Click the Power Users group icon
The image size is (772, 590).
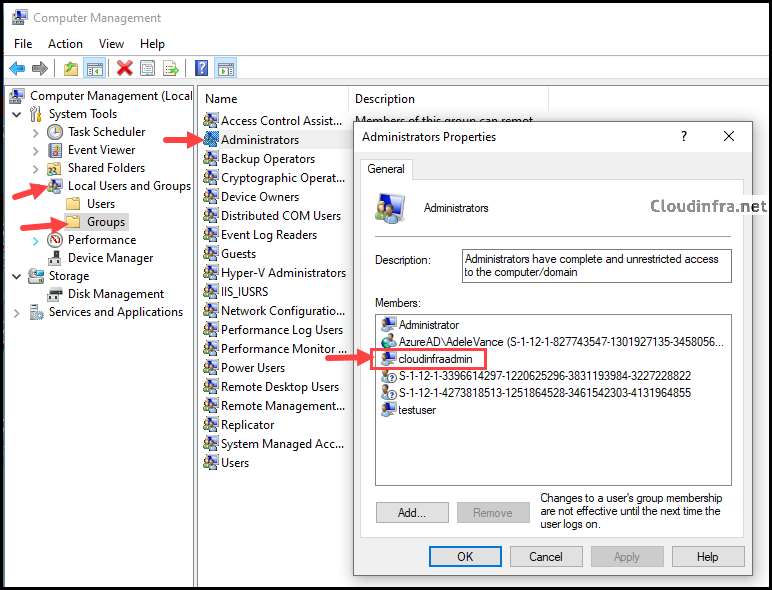(211, 367)
